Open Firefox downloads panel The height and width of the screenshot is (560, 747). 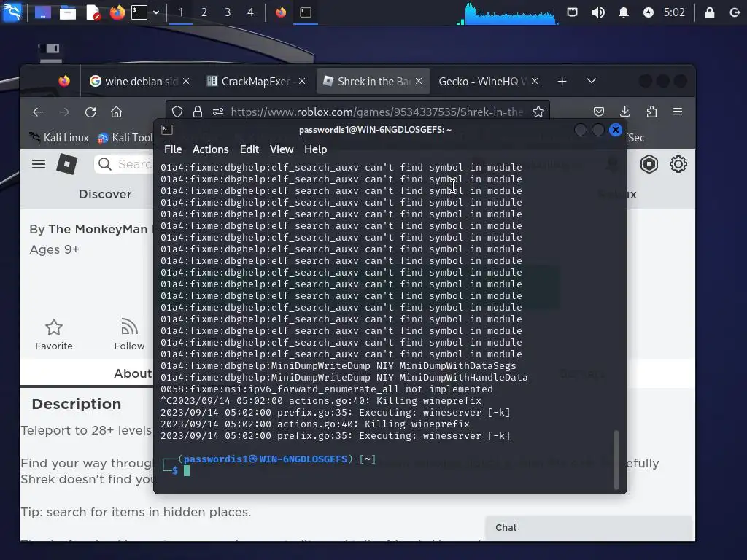(x=624, y=112)
